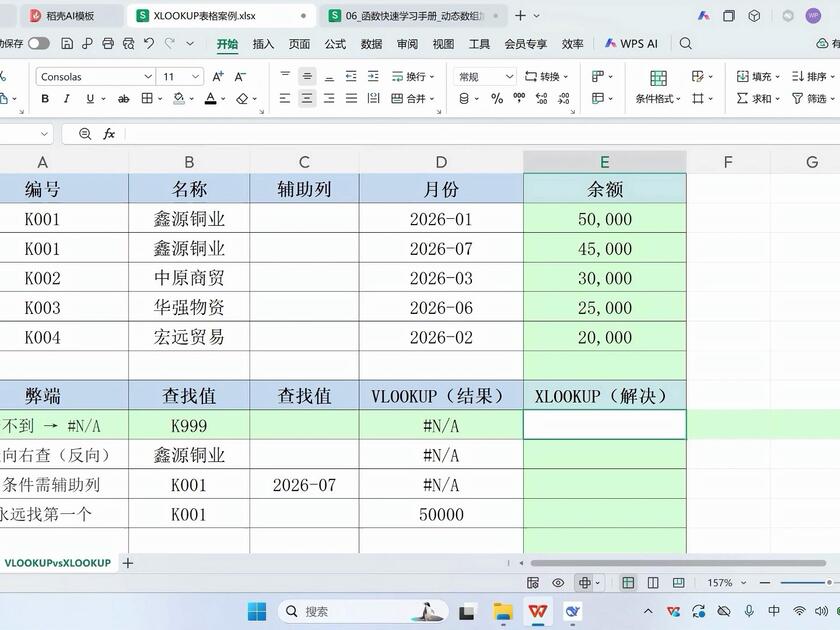Toggle Italic formatting

[67, 99]
